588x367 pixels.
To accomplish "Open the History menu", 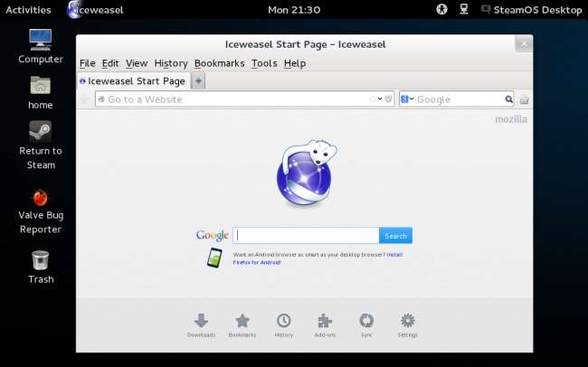I will tap(171, 63).
